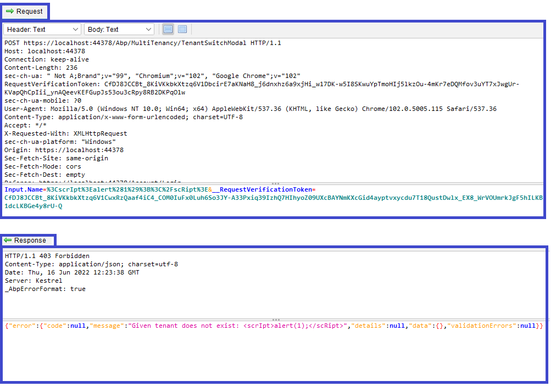The width and height of the screenshot is (556, 392).
Task: Click the request body token value ending 8rU-Q
Action: tap(274, 201)
